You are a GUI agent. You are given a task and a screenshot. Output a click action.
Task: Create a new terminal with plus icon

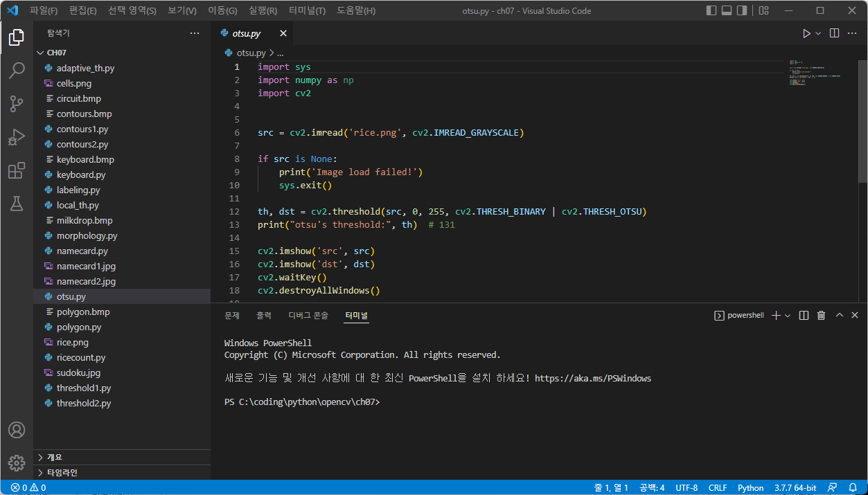pyautogui.click(x=776, y=315)
